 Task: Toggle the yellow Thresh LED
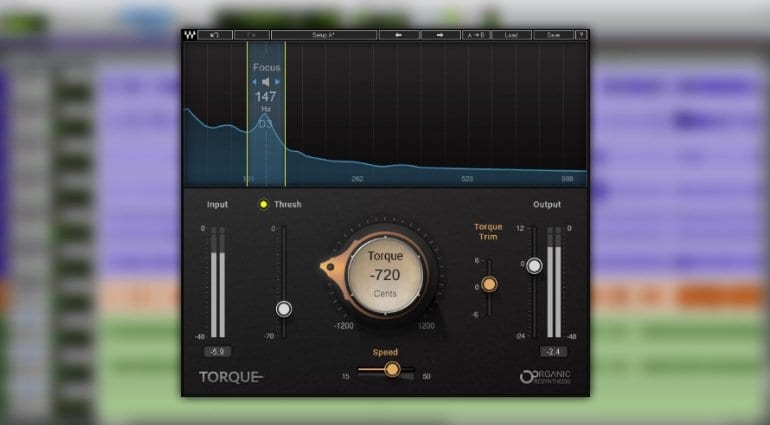pos(264,204)
